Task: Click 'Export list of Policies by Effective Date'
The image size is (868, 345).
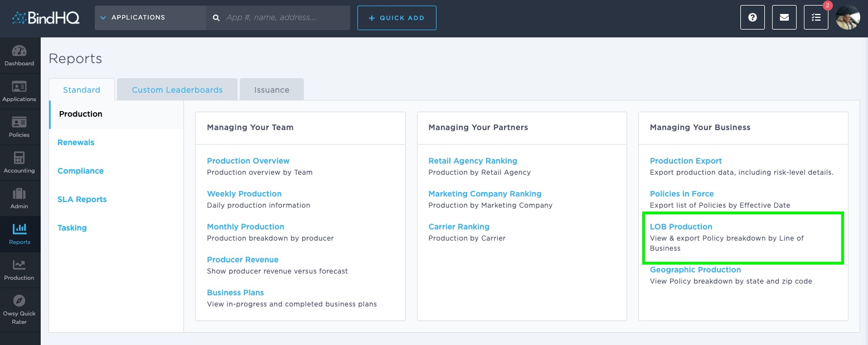Action: point(720,205)
